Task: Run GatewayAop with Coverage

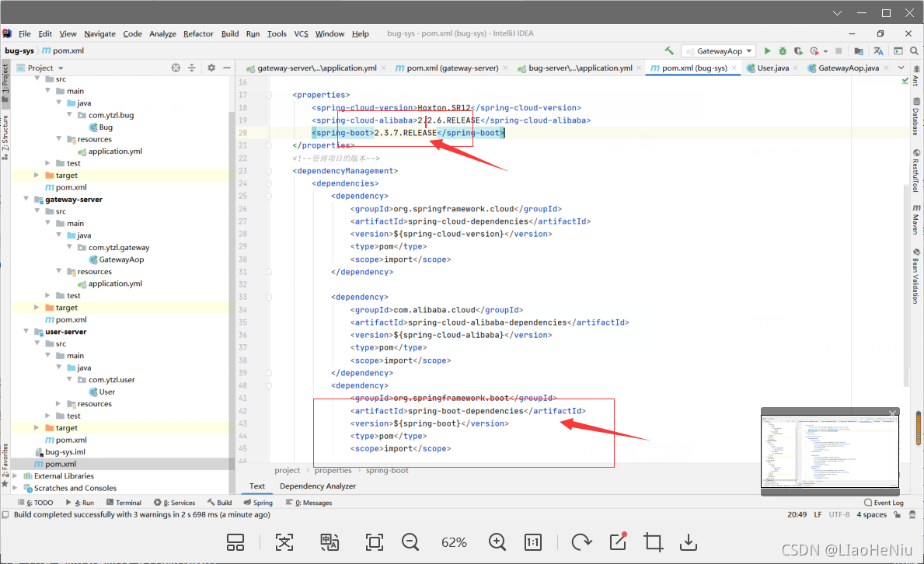Action: pyautogui.click(x=798, y=50)
